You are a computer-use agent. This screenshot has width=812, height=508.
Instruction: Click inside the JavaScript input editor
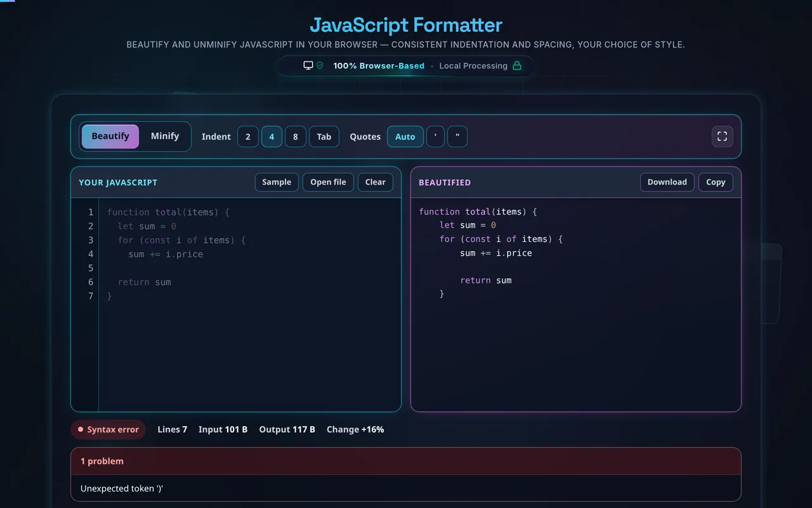[x=250, y=305]
